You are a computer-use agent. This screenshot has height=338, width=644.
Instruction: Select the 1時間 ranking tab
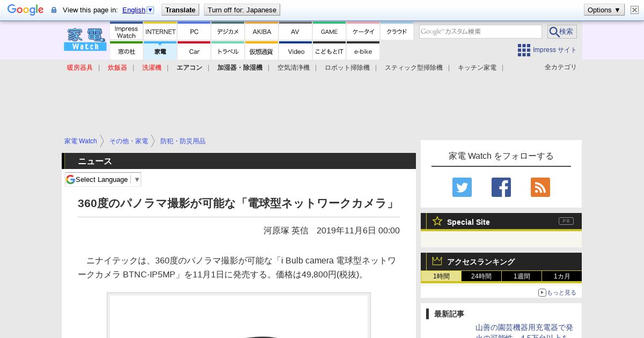[x=441, y=276]
